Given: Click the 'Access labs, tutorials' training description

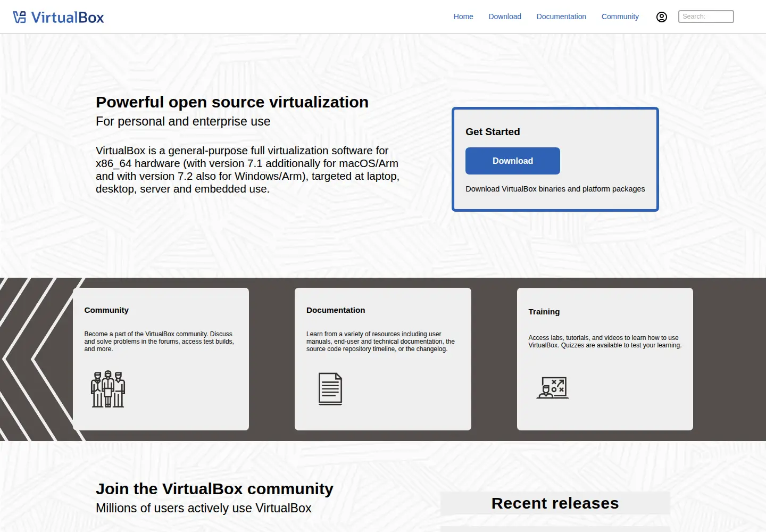Looking at the screenshot, I should click(x=605, y=342).
